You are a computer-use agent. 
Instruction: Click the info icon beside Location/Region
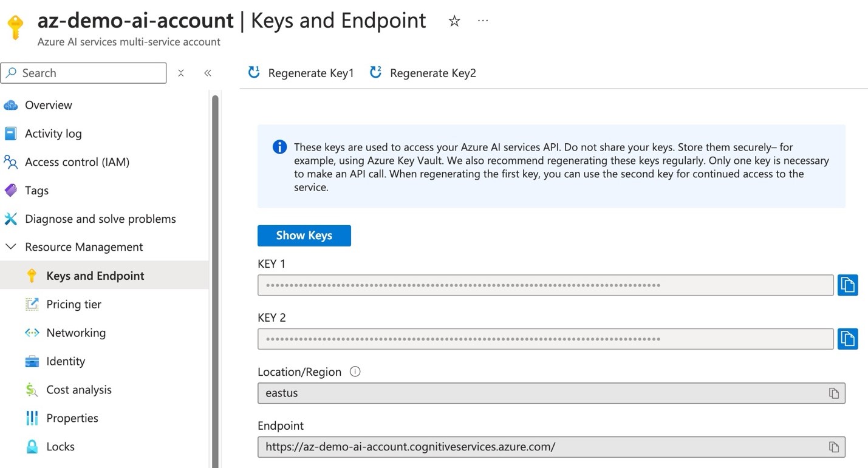pos(355,371)
